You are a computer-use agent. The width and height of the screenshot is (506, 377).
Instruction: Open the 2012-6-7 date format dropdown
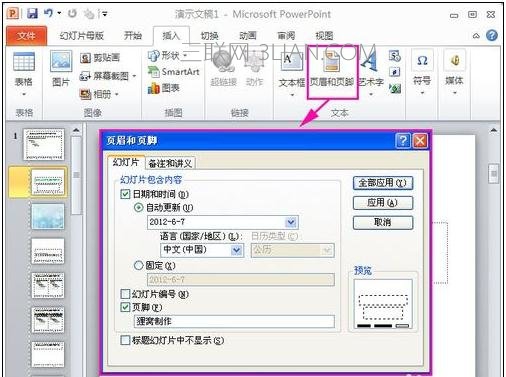(x=291, y=222)
